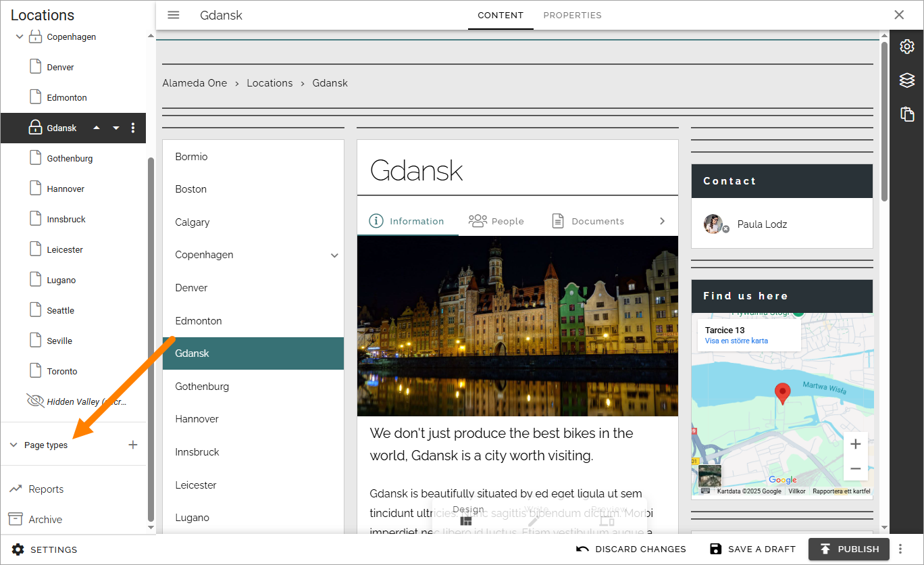Open the Information tab
Viewport: 924px width, 565px height.
point(408,221)
